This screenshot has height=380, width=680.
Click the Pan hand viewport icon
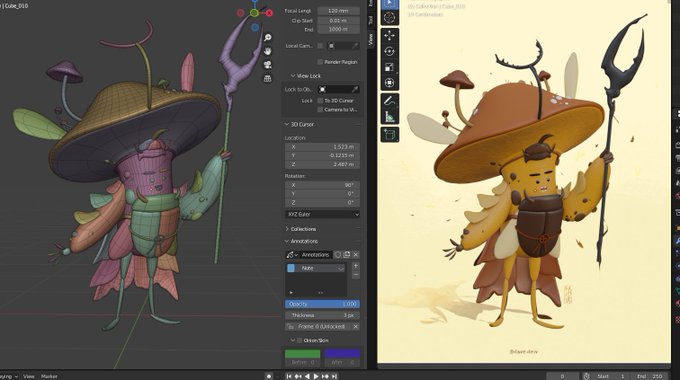pos(268,51)
